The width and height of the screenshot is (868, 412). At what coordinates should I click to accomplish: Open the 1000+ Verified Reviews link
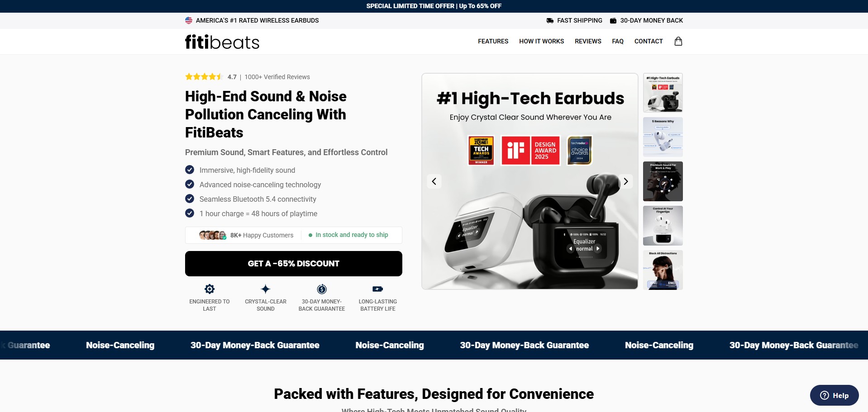277,77
